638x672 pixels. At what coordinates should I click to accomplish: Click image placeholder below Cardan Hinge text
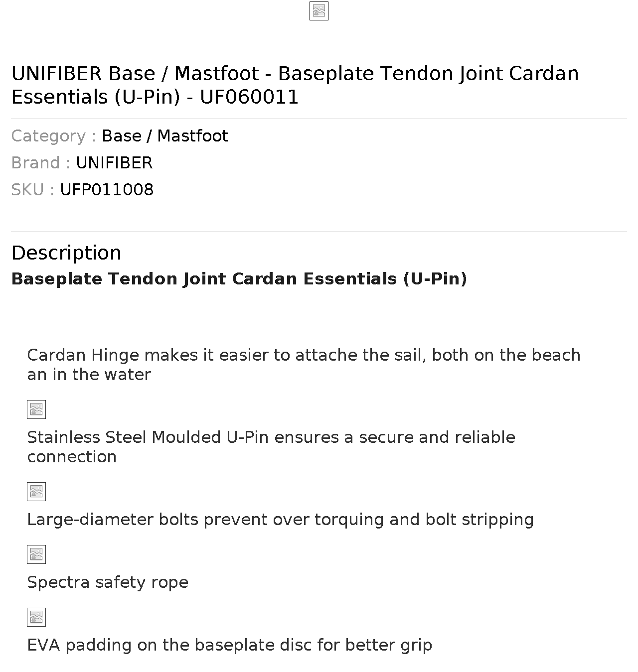[x=36, y=409]
